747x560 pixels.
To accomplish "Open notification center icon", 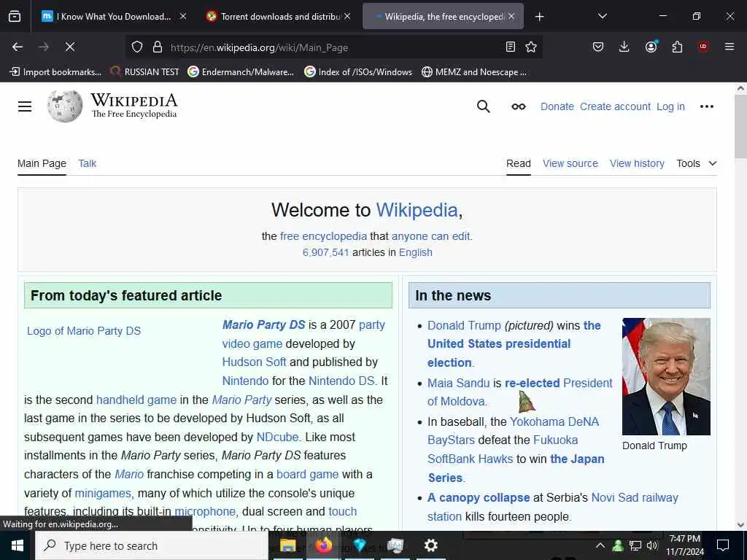I will (723, 545).
